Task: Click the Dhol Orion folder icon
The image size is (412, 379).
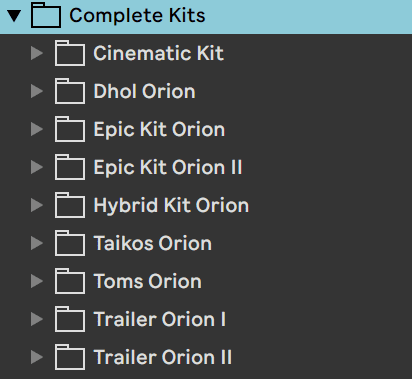Action: tap(70, 91)
